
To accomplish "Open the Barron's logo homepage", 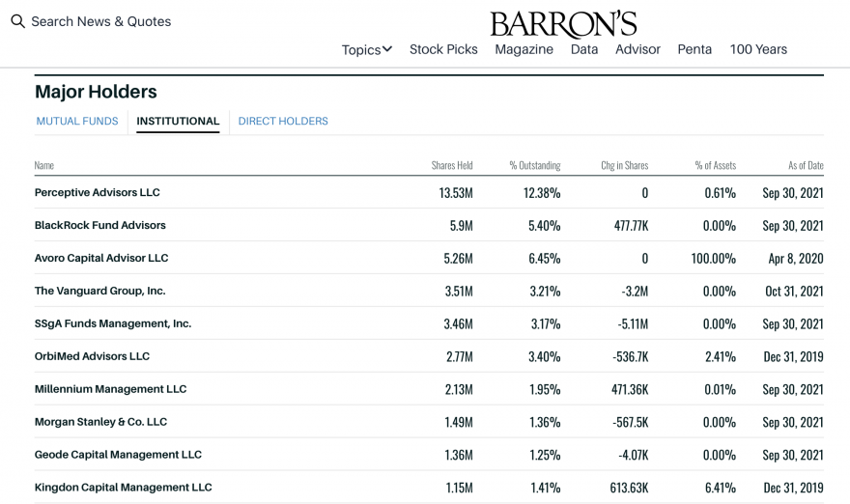I will click(x=563, y=24).
